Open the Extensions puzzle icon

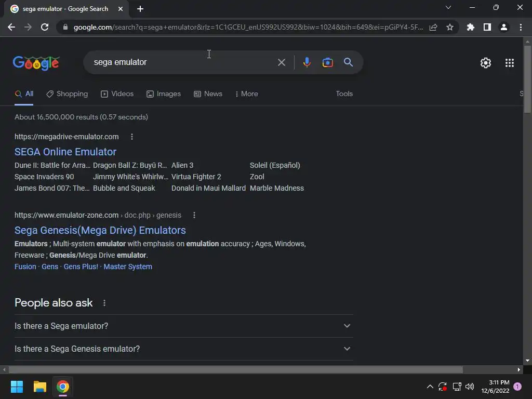pyautogui.click(x=471, y=27)
